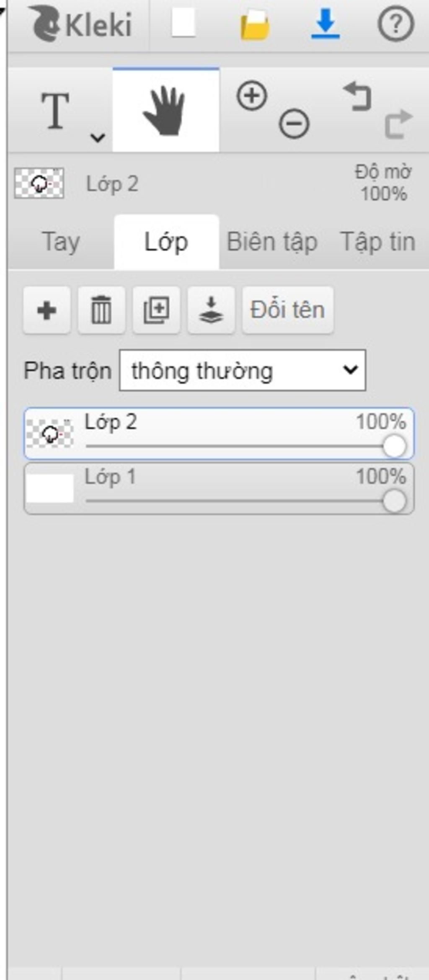
Task: Create a new blank image
Action: tap(183, 23)
